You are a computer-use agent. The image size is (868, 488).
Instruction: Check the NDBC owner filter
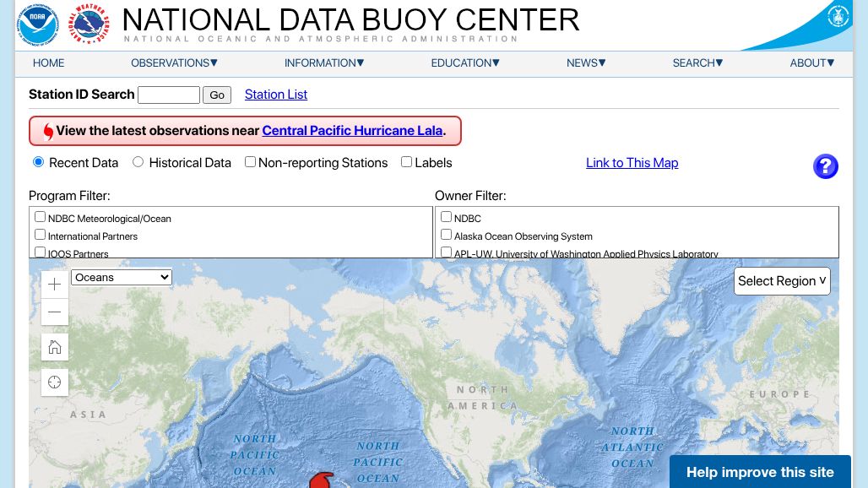pos(446,217)
